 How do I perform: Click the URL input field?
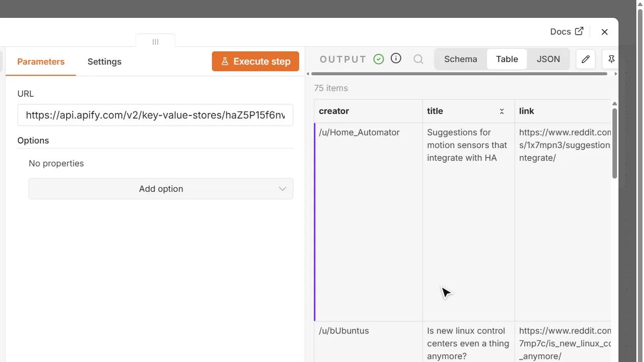tap(155, 115)
